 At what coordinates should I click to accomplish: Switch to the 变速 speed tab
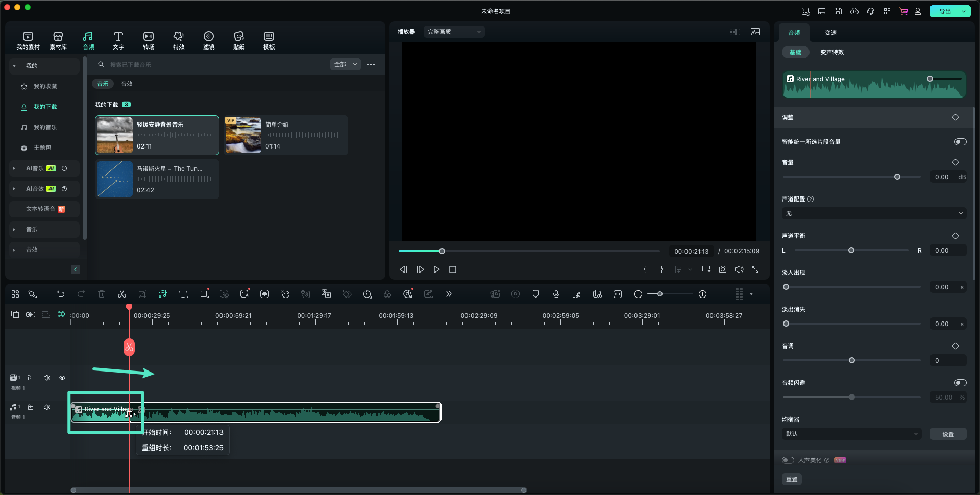coord(830,33)
